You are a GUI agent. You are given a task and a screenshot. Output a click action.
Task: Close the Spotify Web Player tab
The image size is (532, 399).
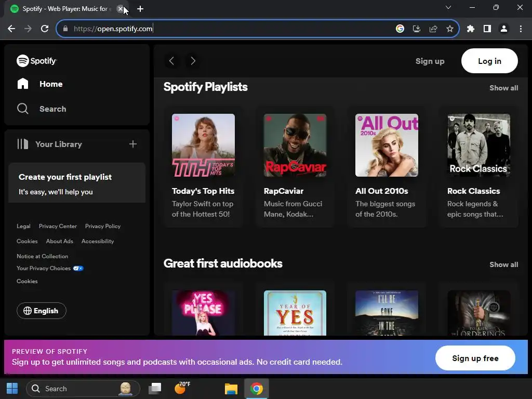click(120, 9)
